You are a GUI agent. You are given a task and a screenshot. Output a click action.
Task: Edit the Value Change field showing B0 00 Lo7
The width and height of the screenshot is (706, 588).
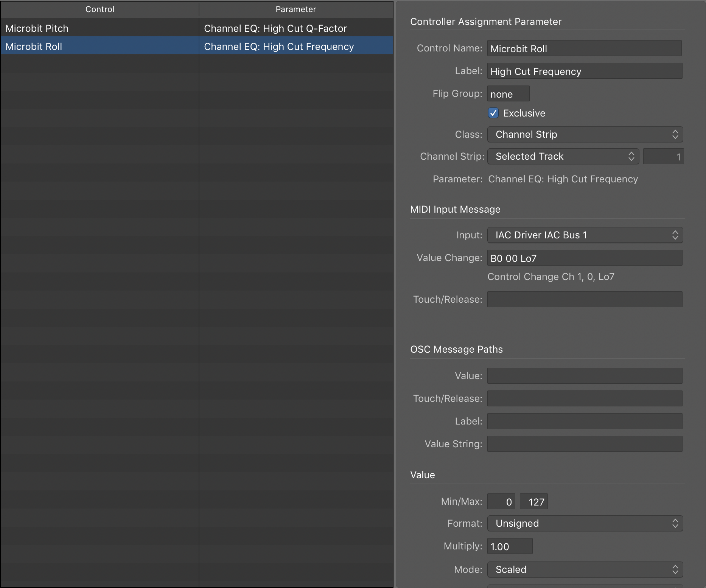click(585, 258)
